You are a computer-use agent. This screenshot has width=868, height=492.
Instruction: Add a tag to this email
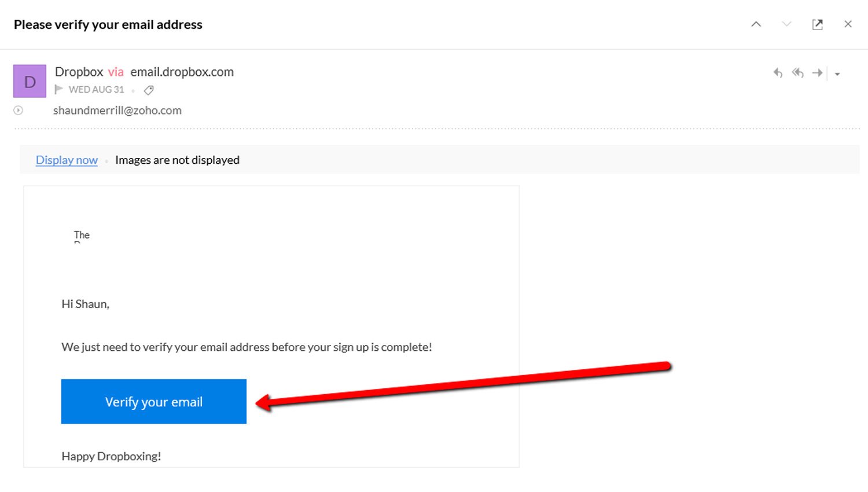click(149, 90)
